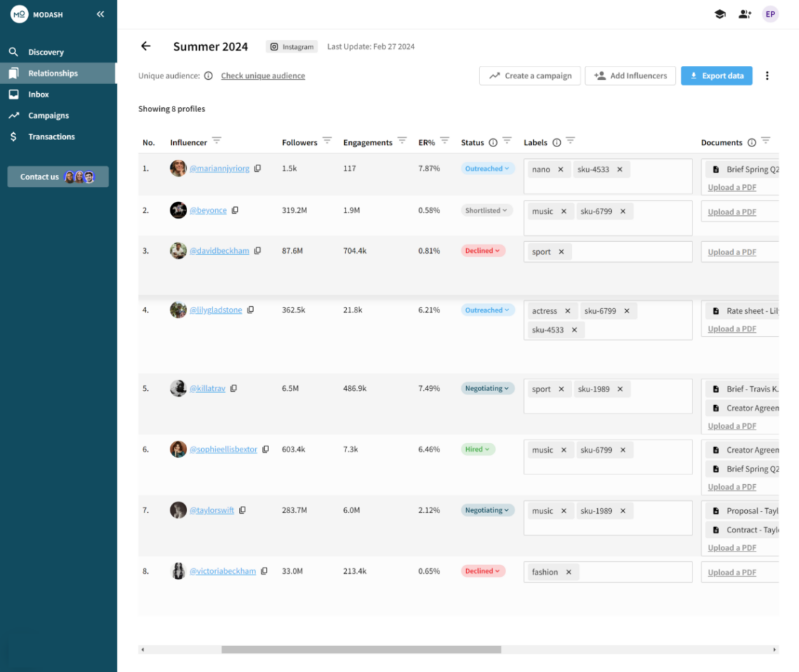Open the Shortlisted status dropdown for @beyonce

[x=487, y=210]
